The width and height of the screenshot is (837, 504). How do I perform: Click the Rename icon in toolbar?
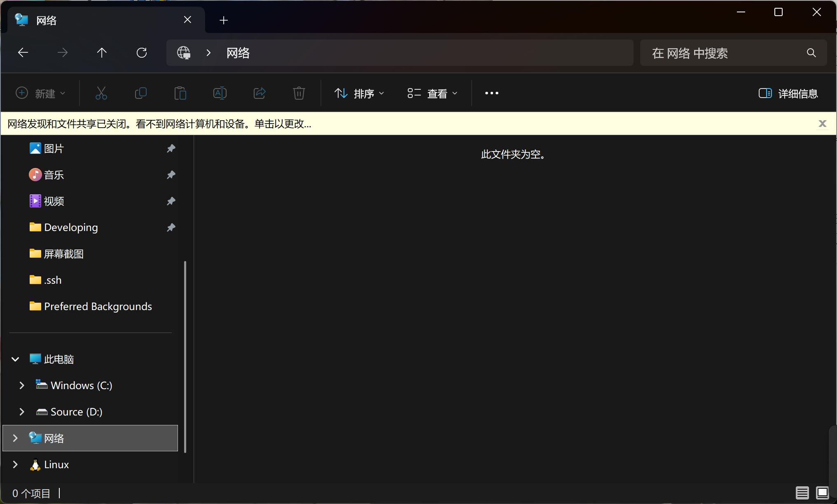(x=220, y=93)
